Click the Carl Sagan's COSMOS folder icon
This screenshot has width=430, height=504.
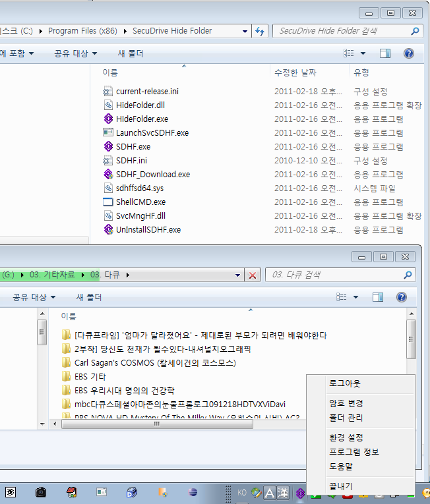[x=66, y=362]
